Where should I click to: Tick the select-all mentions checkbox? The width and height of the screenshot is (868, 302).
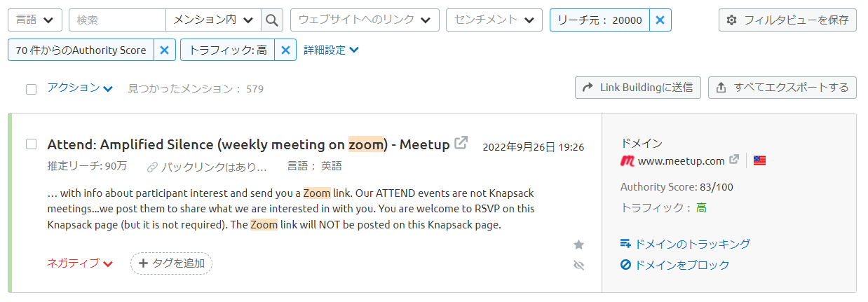pos(31,89)
